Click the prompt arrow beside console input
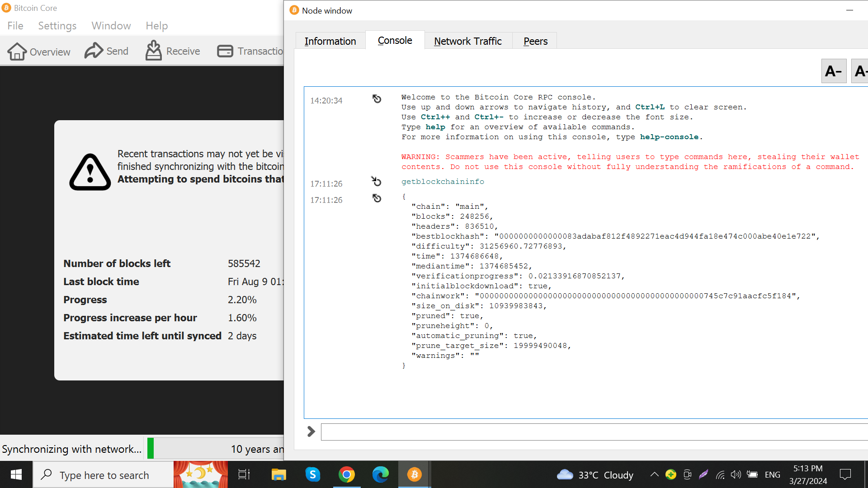 (x=311, y=432)
